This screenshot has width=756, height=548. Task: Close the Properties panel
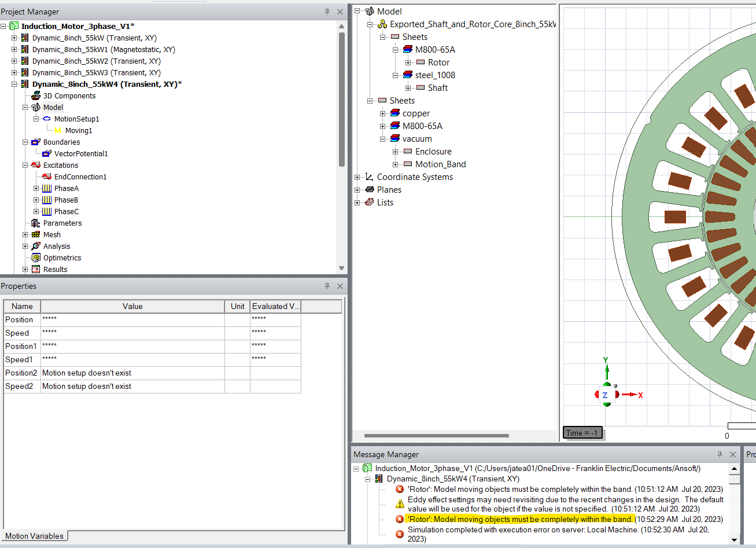340,286
